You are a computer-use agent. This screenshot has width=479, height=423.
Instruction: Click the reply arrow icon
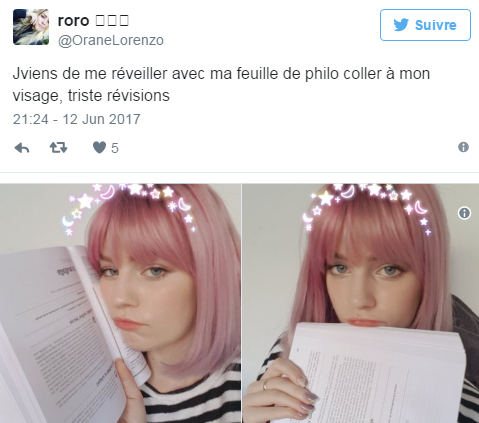click(22, 148)
